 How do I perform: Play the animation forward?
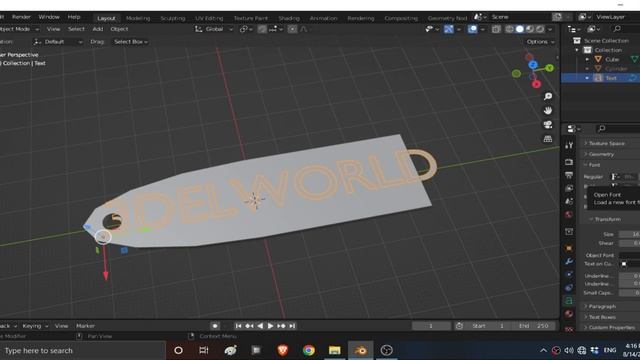[x=270, y=326]
